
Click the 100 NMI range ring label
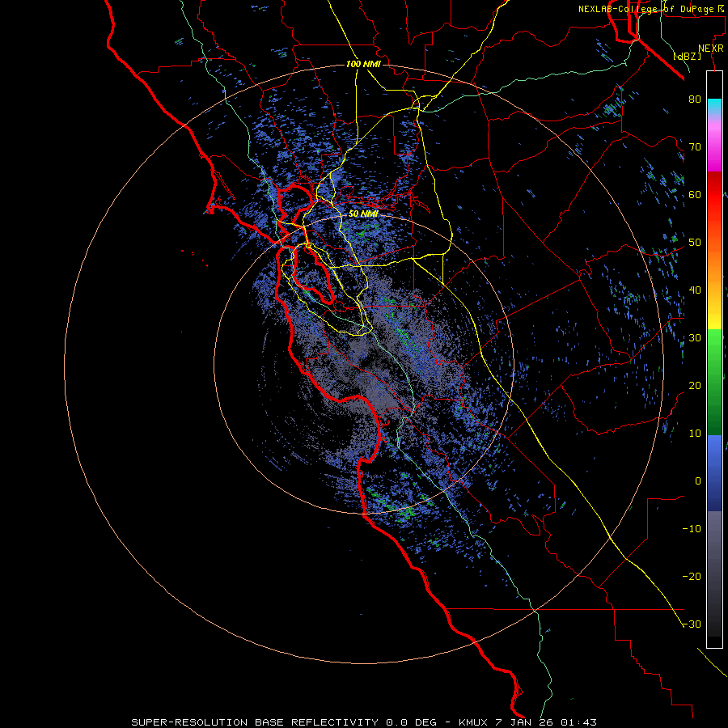coord(363,64)
